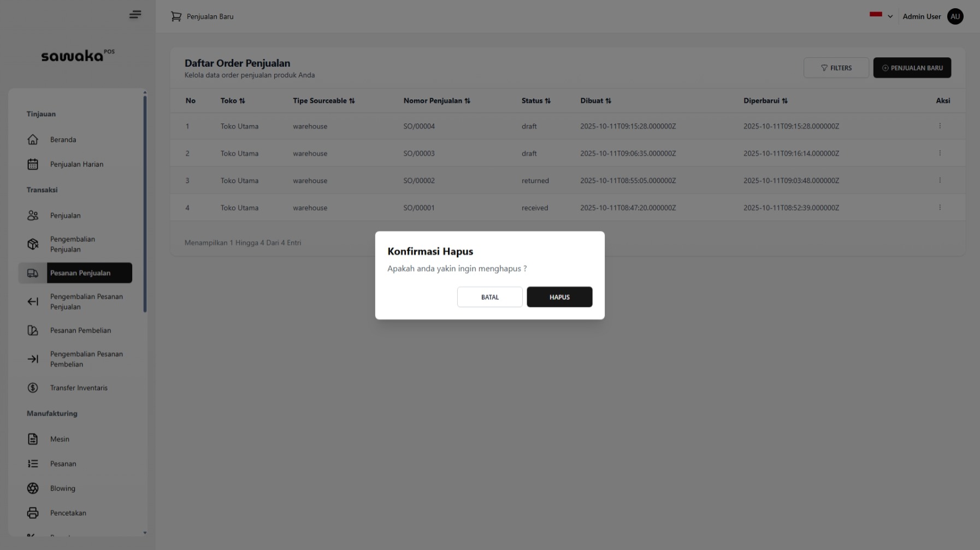Open Mesin menu item in sidebar

tap(60, 439)
